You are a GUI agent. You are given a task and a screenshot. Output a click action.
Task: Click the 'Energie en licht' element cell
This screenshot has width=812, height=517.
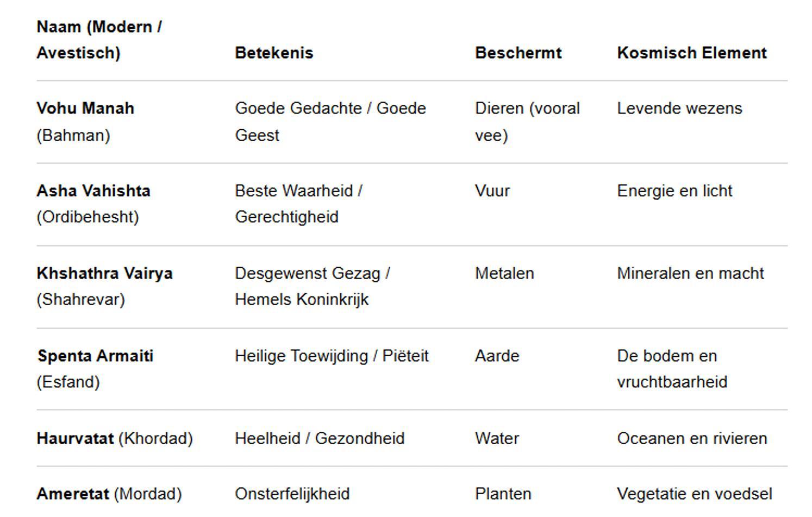pyautogui.click(x=674, y=191)
